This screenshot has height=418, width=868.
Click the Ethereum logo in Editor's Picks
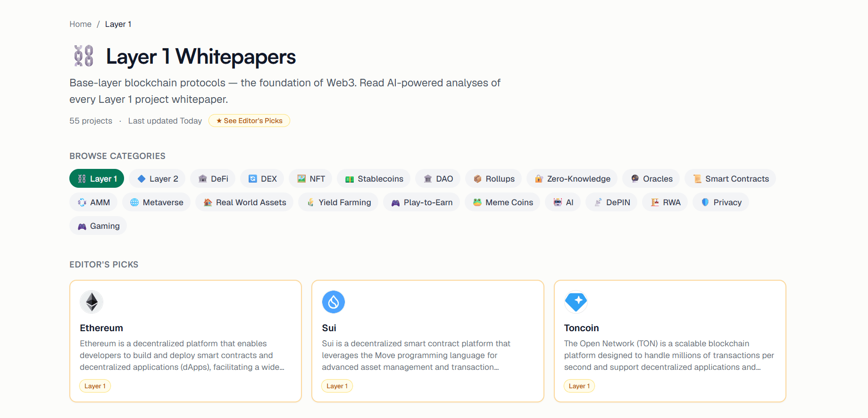point(92,302)
